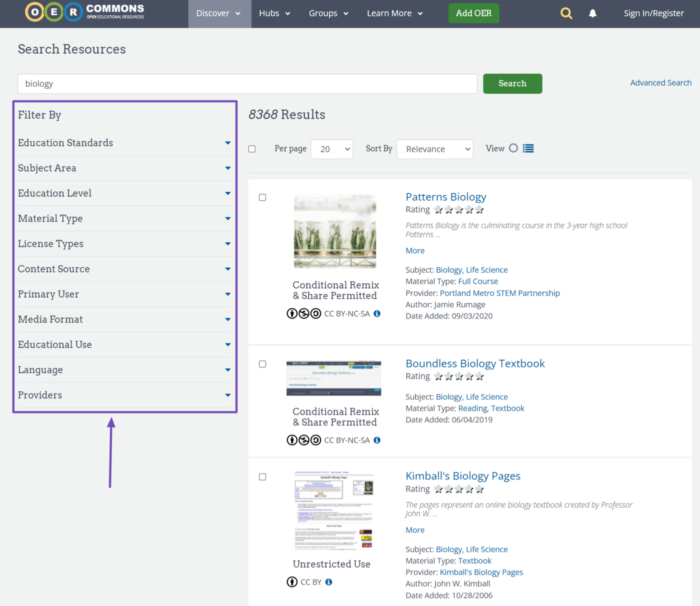This screenshot has height=606, width=700.
Task: Expand Content Source filter
Action: 124,269
